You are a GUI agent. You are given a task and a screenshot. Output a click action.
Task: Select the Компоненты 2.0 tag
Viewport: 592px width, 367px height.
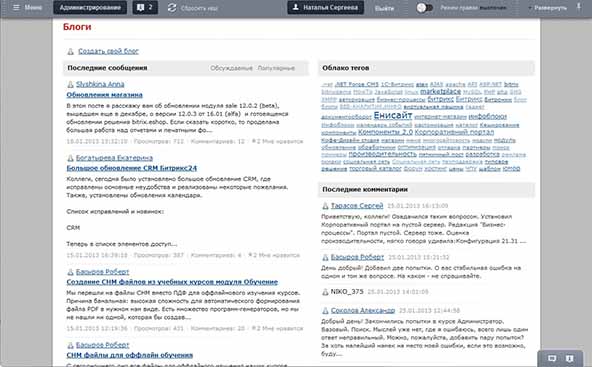[385, 132]
